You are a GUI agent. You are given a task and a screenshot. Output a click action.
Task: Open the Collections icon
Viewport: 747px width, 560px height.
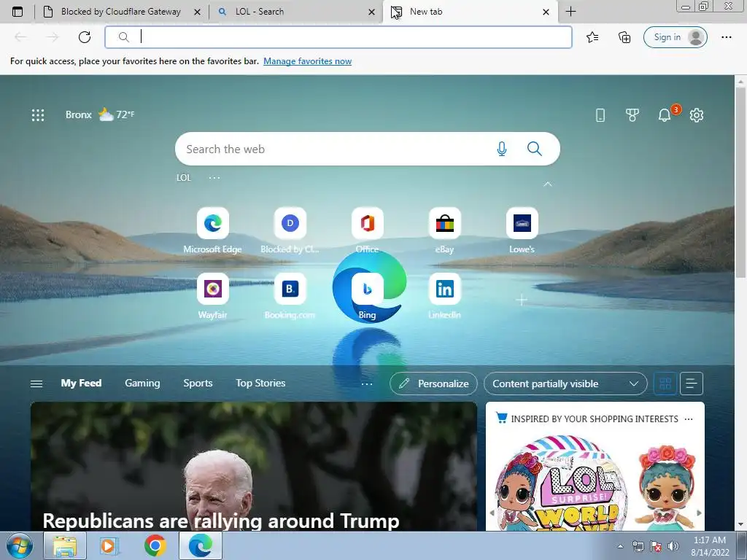[624, 37]
